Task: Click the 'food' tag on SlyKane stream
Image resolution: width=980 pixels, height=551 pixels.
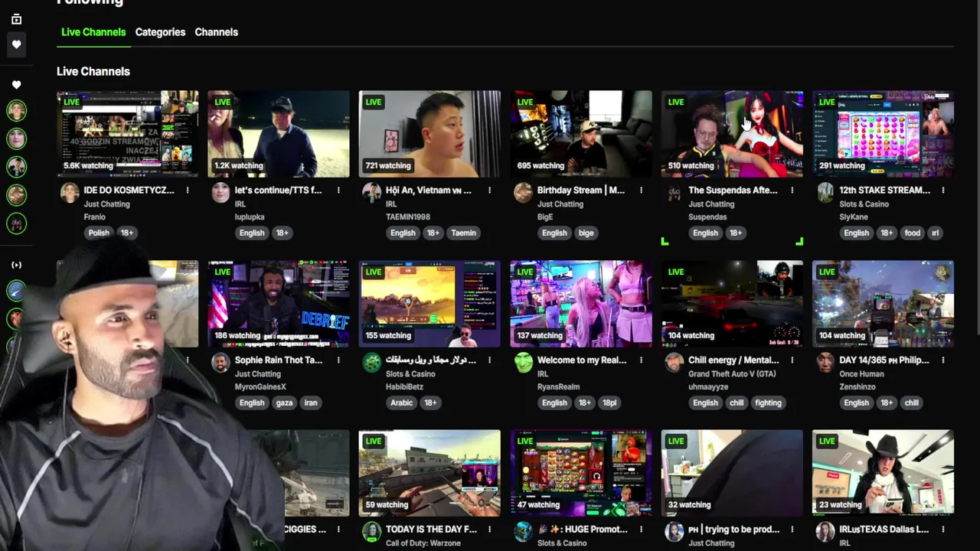Action: tap(912, 233)
